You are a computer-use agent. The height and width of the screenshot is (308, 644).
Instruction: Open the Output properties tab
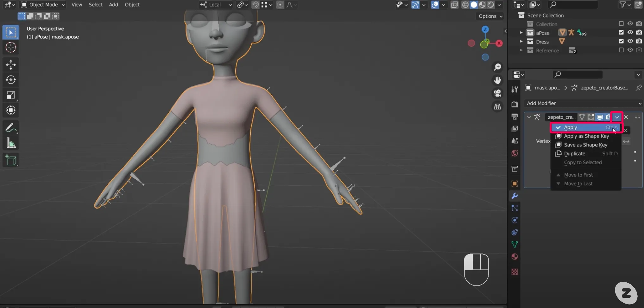pyautogui.click(x=515, y=117)
